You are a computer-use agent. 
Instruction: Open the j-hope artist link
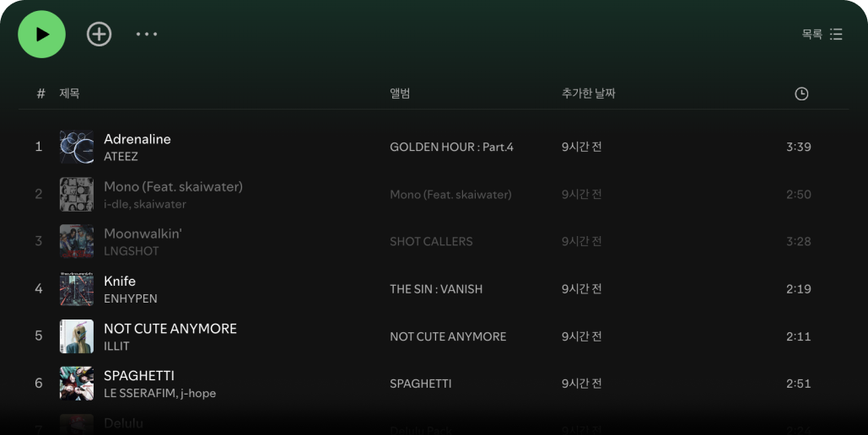pos(198,394)
